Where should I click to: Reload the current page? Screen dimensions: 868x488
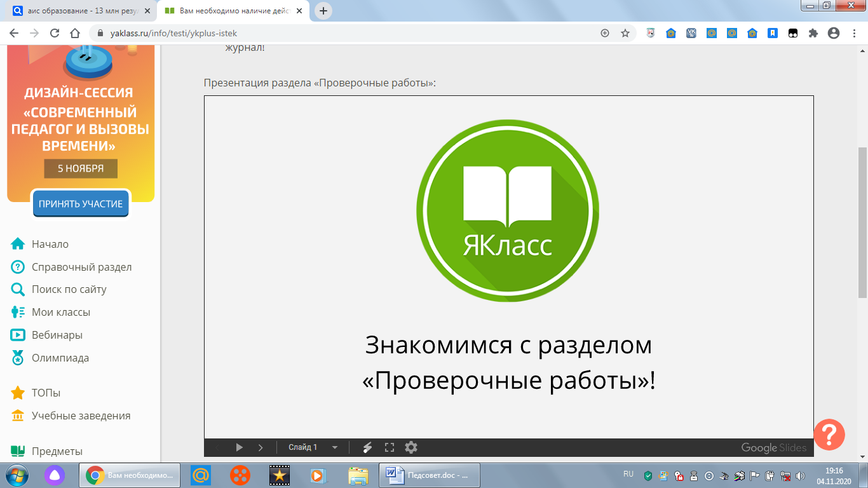click(55, 33)
